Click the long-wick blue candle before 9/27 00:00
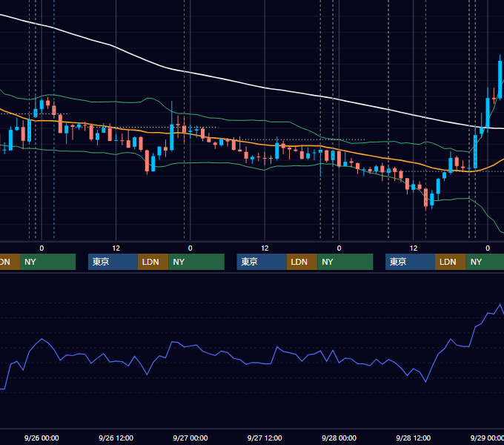The image size is (504, 445). click(172, 137)
